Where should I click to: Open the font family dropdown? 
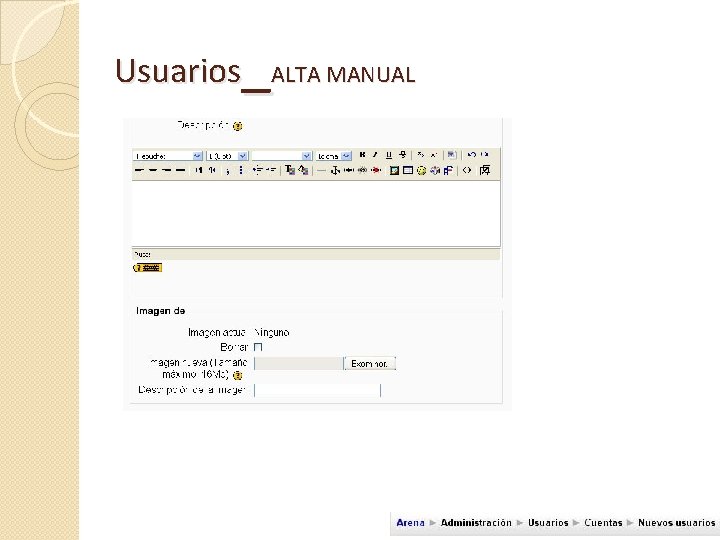[x=168, y=156]
